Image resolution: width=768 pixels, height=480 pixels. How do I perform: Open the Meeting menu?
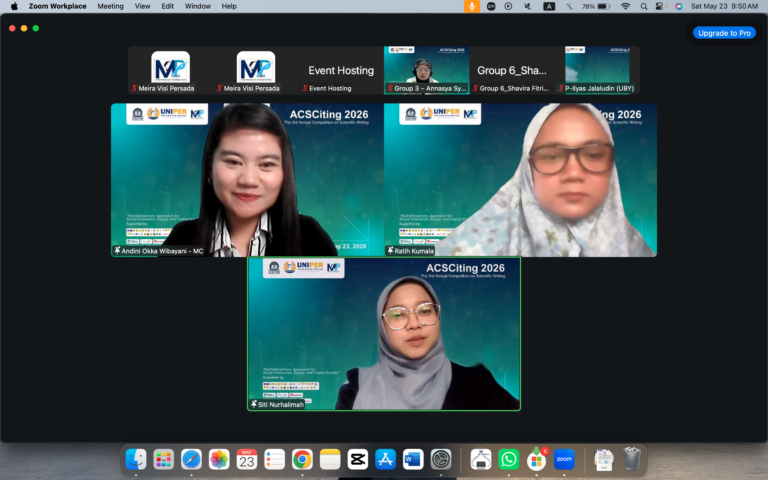[110, 6]
